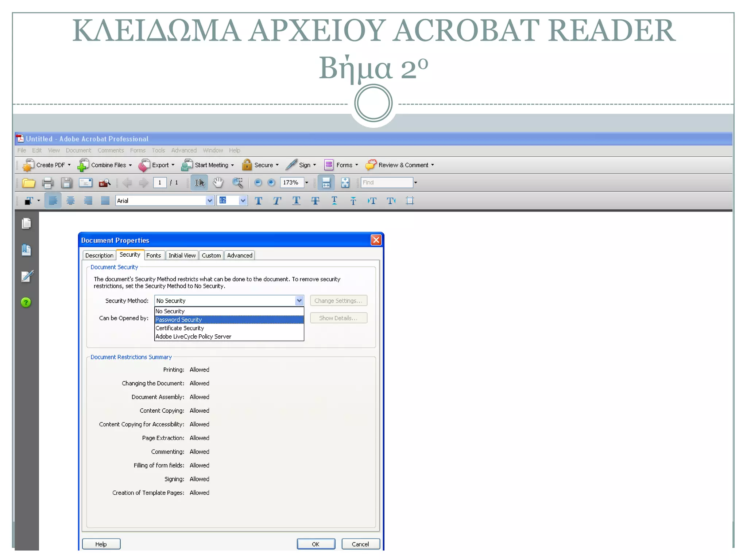Click the zoom in plus button
Screen dimensions: 747x560
[271, 183]
